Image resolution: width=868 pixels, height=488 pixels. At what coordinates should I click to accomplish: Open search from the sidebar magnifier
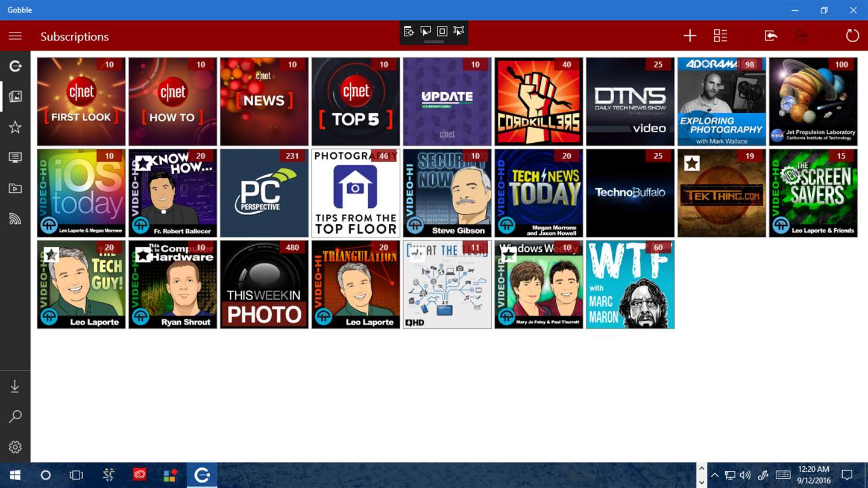15,416
